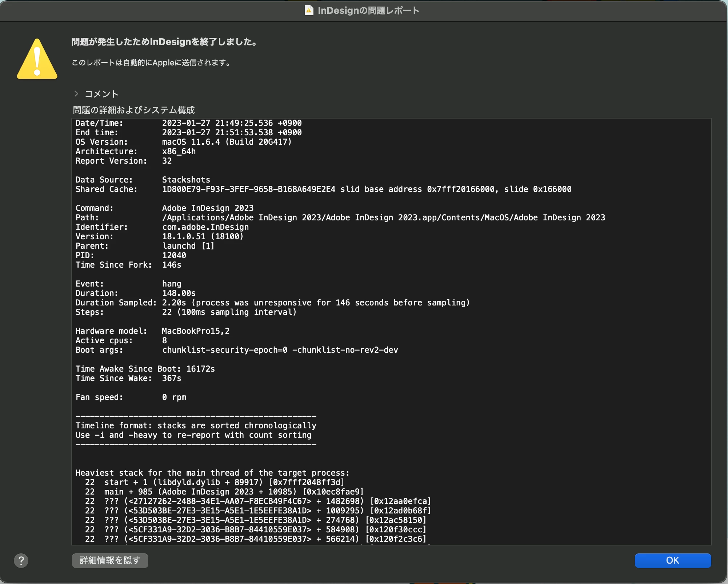728x584 pixels.
Task: Click the Heaviest stack heading line
Action: click(x=212, y=473)
